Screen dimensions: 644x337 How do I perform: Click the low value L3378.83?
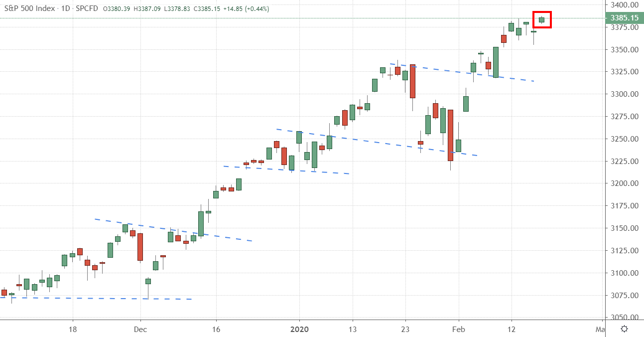tap(176, 9)
